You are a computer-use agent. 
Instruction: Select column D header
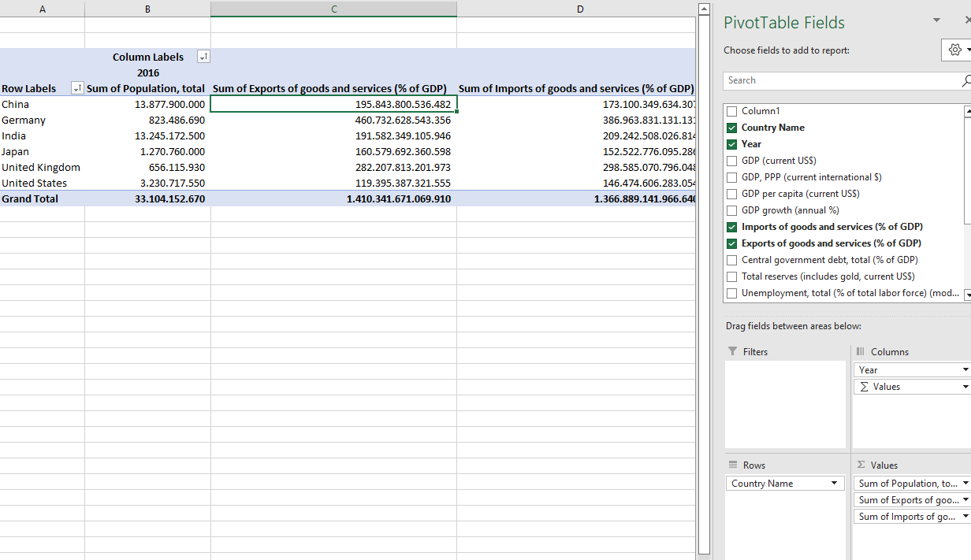[x=579, y=9]
